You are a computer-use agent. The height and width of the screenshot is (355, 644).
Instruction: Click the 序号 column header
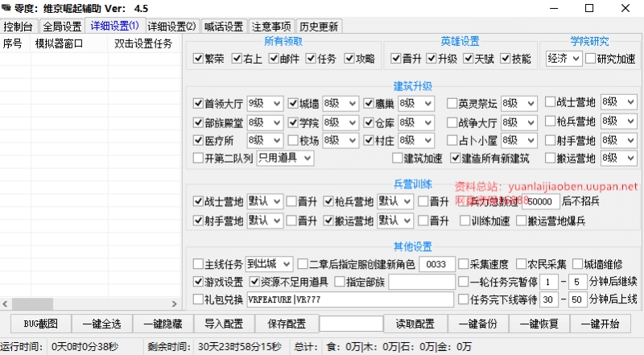[15, 43]
